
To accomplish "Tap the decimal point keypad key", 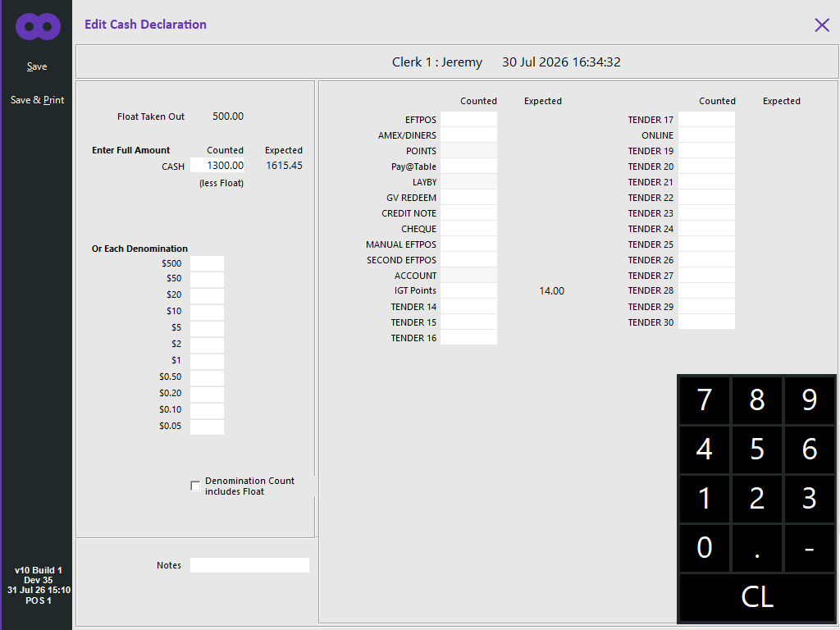I will 757,547.
